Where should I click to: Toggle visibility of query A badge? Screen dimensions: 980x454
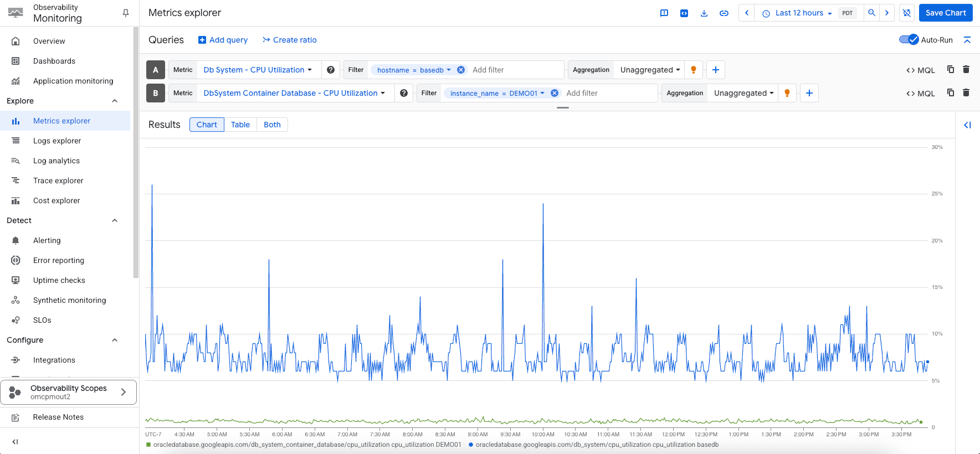point(156,70)
